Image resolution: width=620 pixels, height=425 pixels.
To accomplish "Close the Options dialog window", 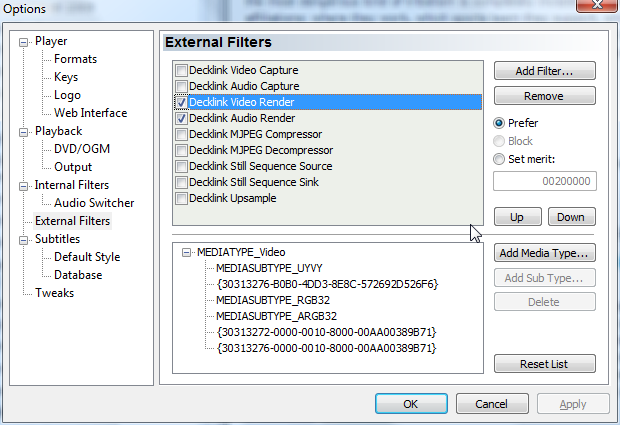I will 593,9.
